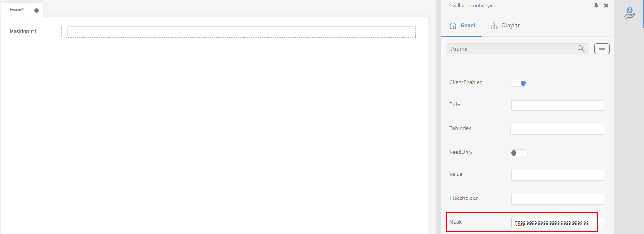Switch to the Olaylar tab
Image resolution: width=644 pixels, height=234 pixels.
pos(505,26)
